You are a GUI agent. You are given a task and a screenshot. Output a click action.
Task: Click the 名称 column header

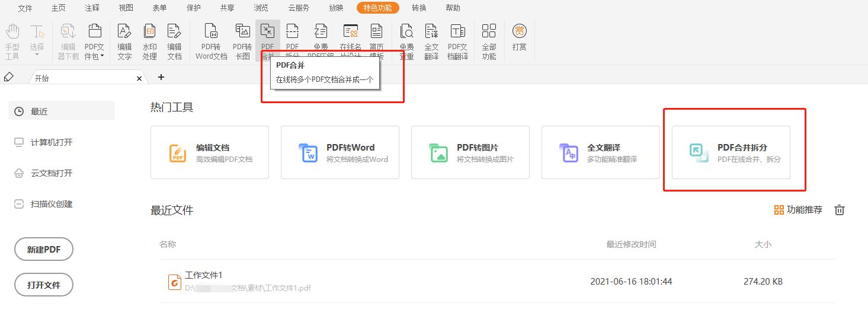[x=168, y=244]
